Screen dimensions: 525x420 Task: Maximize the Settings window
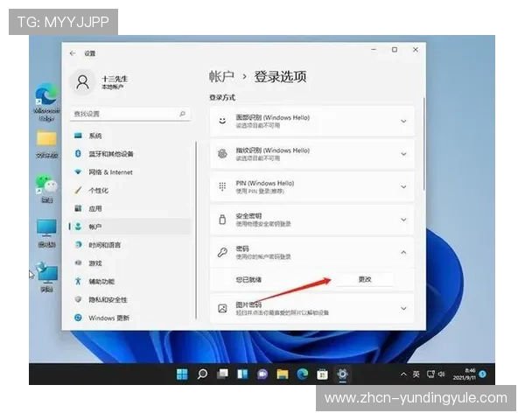(395, 50)
